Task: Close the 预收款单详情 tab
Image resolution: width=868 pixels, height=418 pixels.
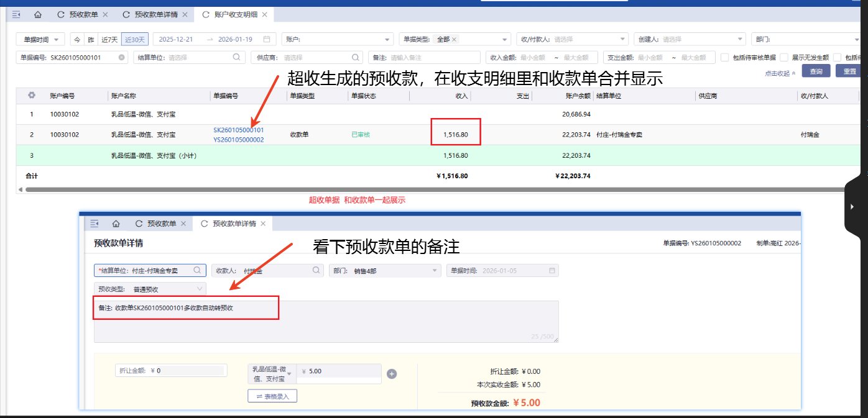Action: pyautogui.click(x=187, y=14)
